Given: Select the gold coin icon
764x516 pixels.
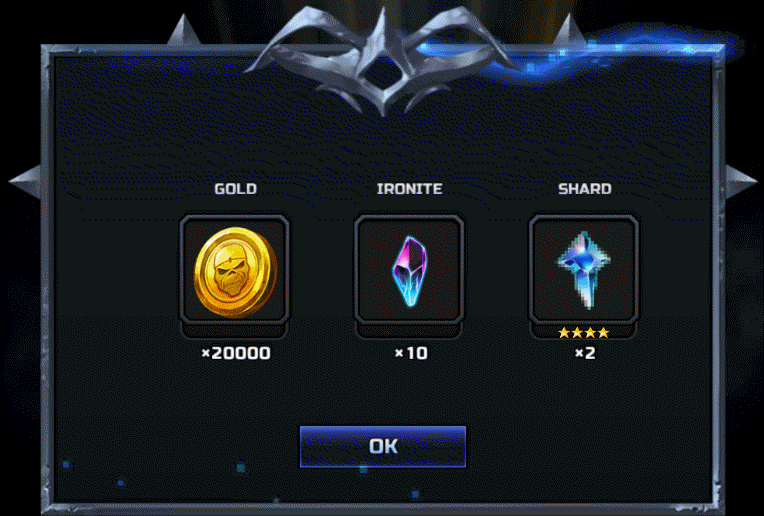Looking at the screenshot, I should pos(235,271).
